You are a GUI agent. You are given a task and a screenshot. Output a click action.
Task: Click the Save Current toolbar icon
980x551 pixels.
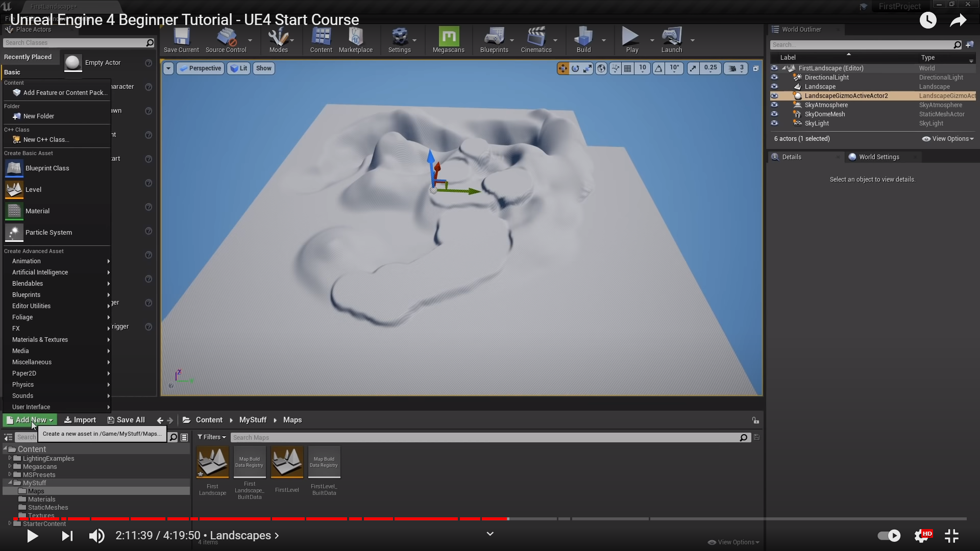coord(181,38)
